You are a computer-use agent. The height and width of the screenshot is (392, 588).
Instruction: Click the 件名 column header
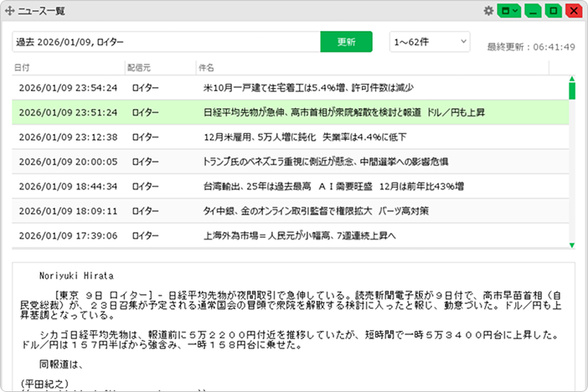coord(373,68)
